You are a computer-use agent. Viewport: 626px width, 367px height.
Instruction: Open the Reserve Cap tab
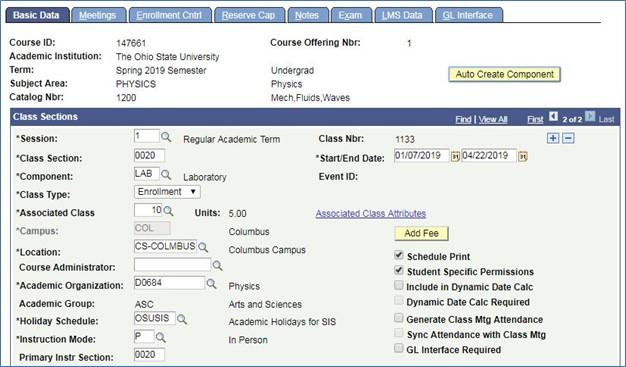[249, 15]
